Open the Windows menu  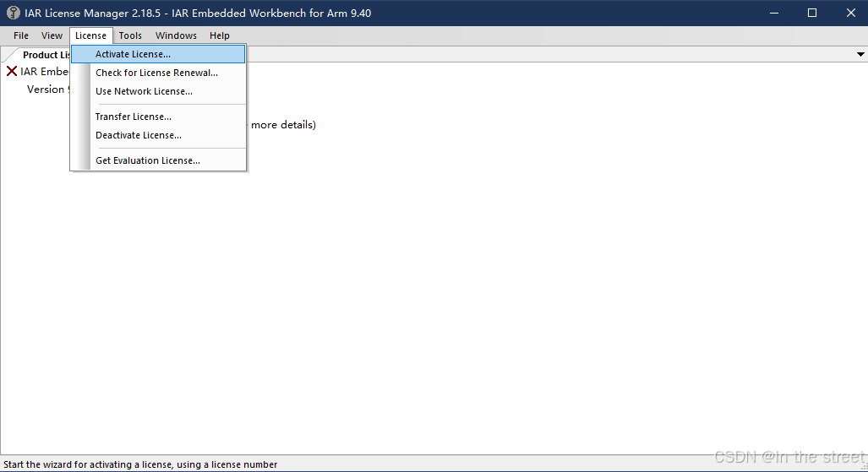[x=176, y=35]
